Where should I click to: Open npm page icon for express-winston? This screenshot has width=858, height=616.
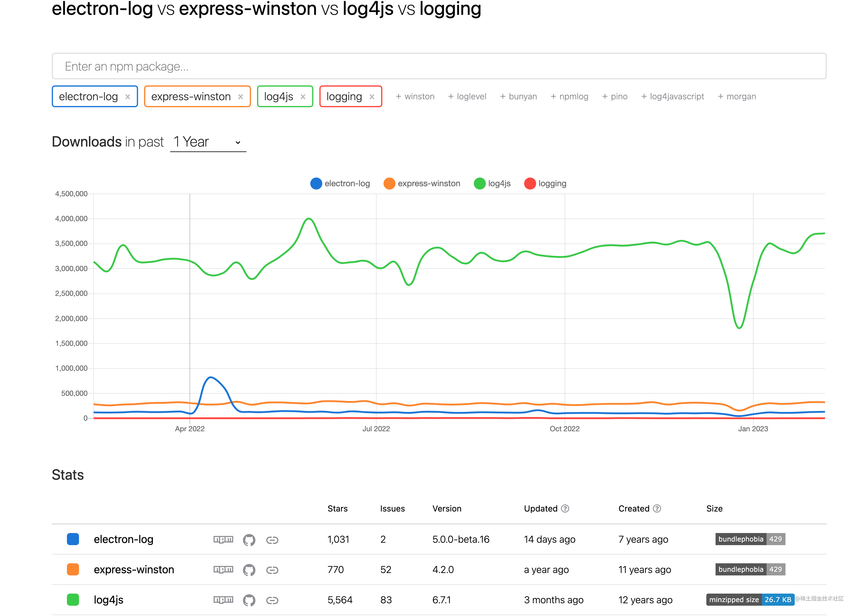click(x=223, y=569)
